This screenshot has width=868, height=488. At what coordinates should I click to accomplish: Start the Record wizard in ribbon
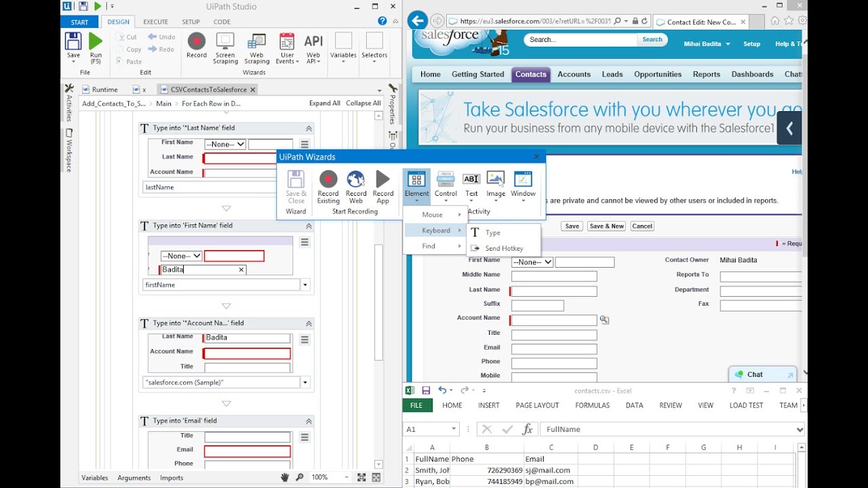click(x=197, y=46)
